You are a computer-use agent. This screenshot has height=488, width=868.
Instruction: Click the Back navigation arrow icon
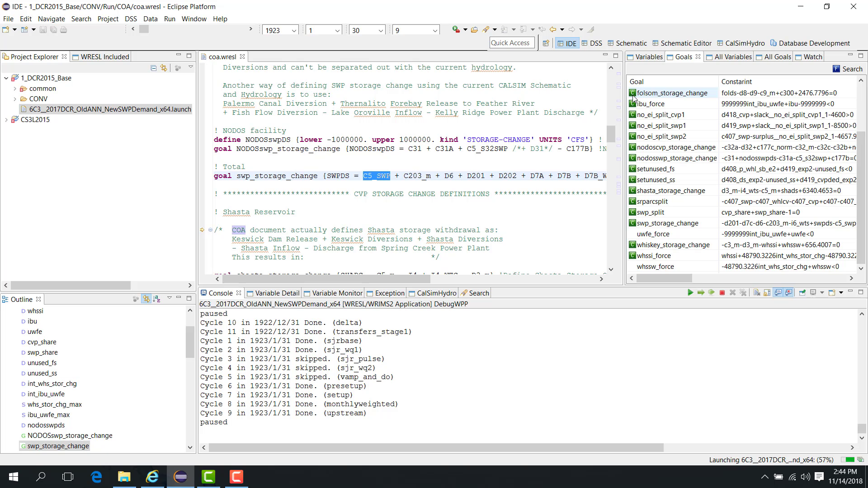552,29
